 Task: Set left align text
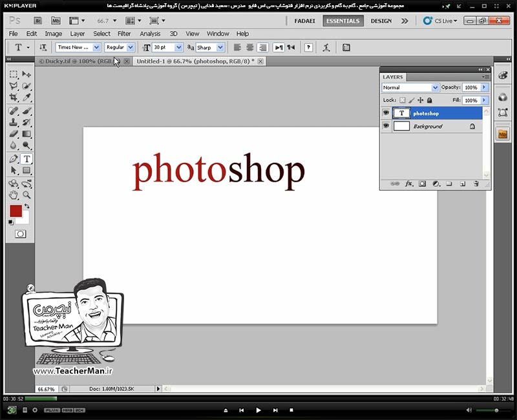tap(237, 47)
